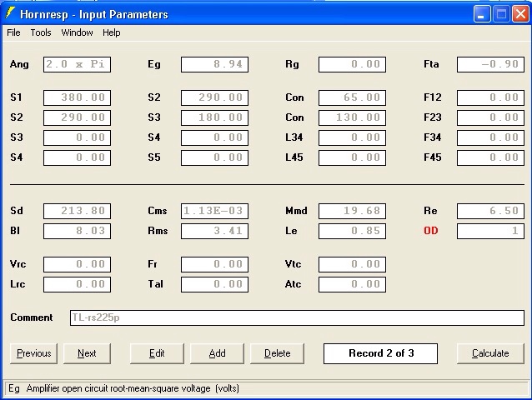The width and height of the screenshot is (532, 400).
Task: Select the OD field showing 1
Action: click(490, 231)
